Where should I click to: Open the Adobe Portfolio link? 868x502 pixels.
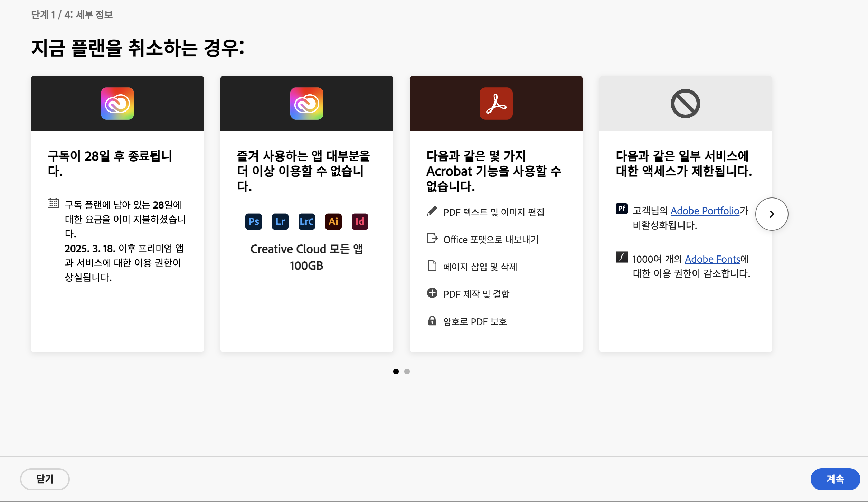pyautogui.click(x=705, y=211)
